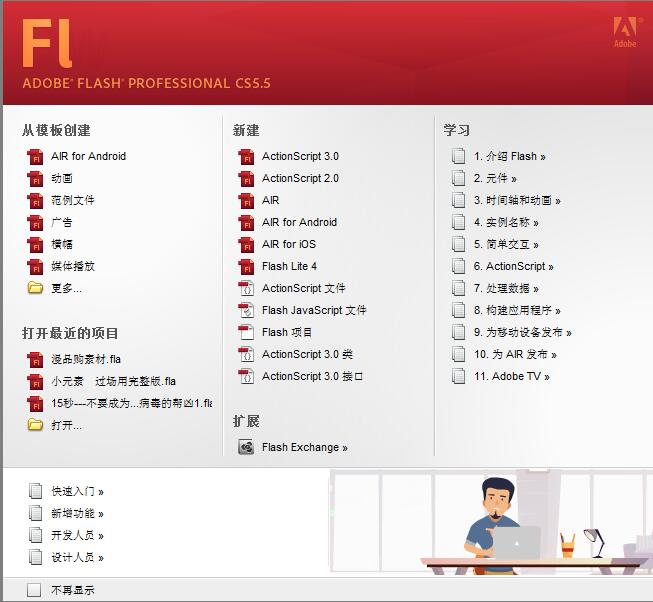Click the 打开最近的项目 section heading
This screenshot has height=602, width=653.
(70, 333)
